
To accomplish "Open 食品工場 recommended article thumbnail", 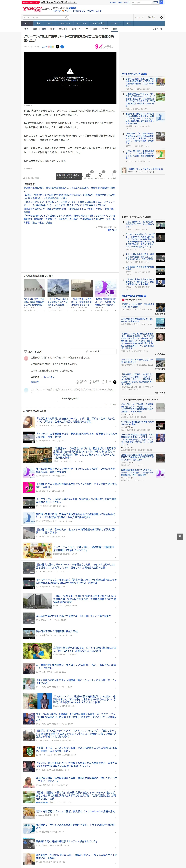I will (58, 288).
